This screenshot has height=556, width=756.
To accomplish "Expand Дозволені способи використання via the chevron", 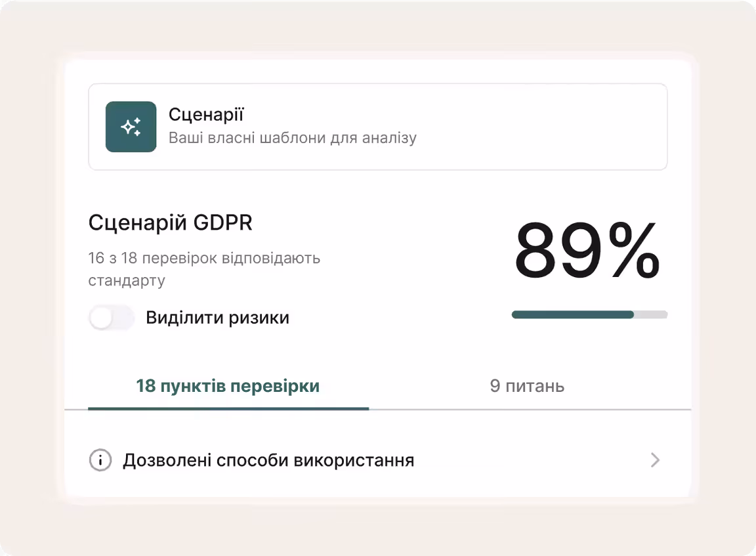I will click(x=655, y=460).
